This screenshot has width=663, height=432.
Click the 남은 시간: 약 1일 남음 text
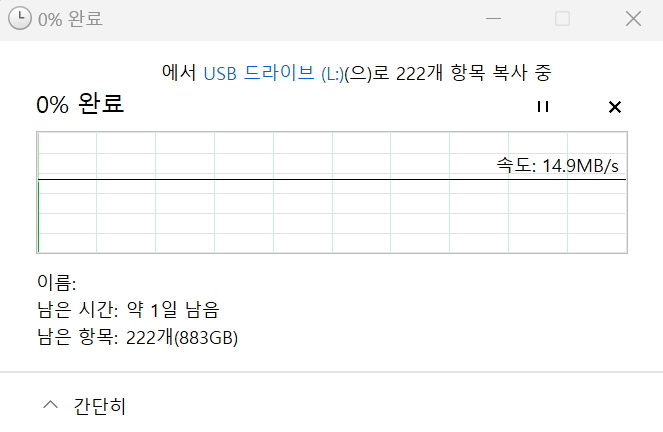coord(128,309)
